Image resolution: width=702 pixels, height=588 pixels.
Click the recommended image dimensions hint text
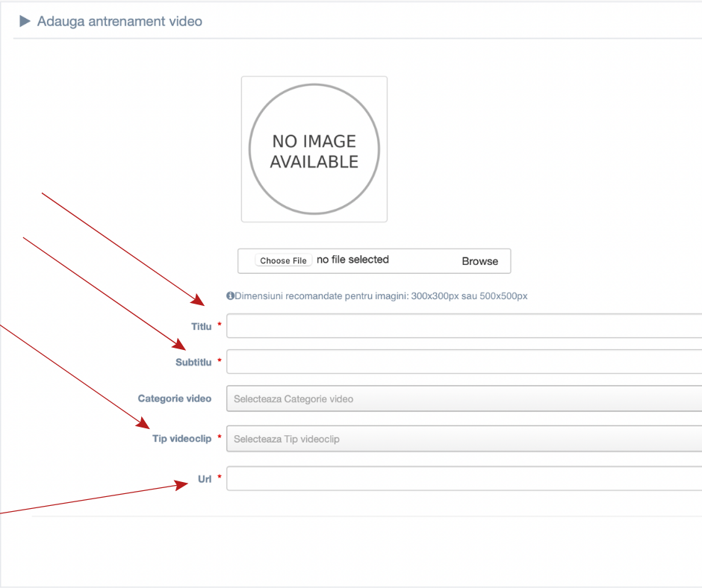pos(381,295)
